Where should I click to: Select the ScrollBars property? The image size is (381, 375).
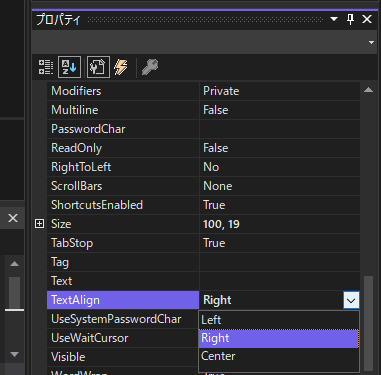[x=123, y=186]
